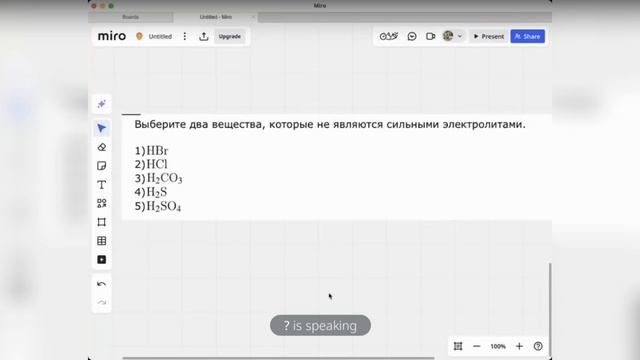Zoom out with minus button
Viewport: 640px width, 360px height.
476,346
